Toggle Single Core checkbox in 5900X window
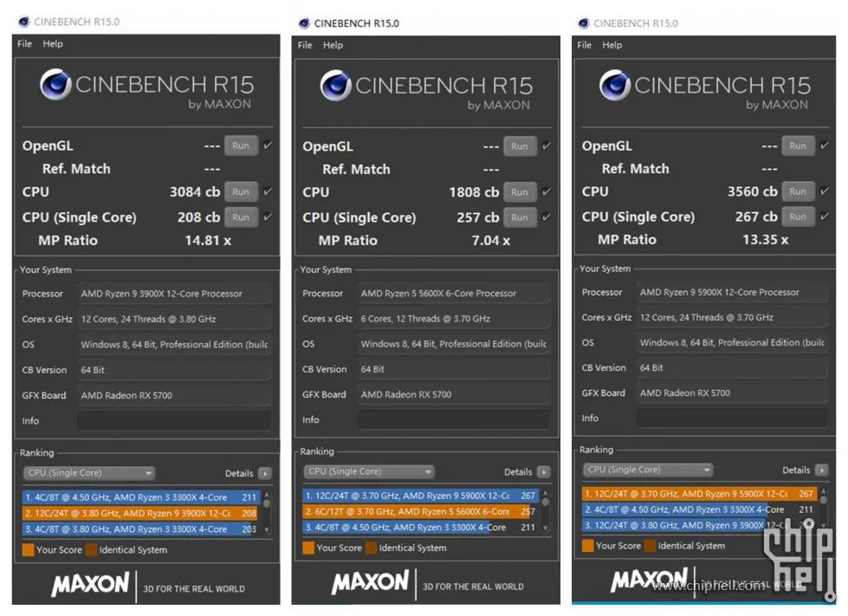The height and width of the screenshot is (616, 848). (825, 216)
